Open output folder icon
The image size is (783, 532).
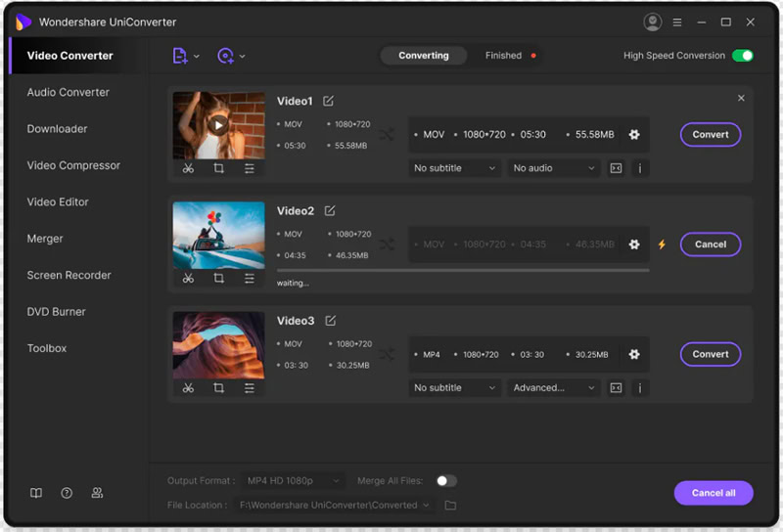pyautogui.click(x=450, y=505)
